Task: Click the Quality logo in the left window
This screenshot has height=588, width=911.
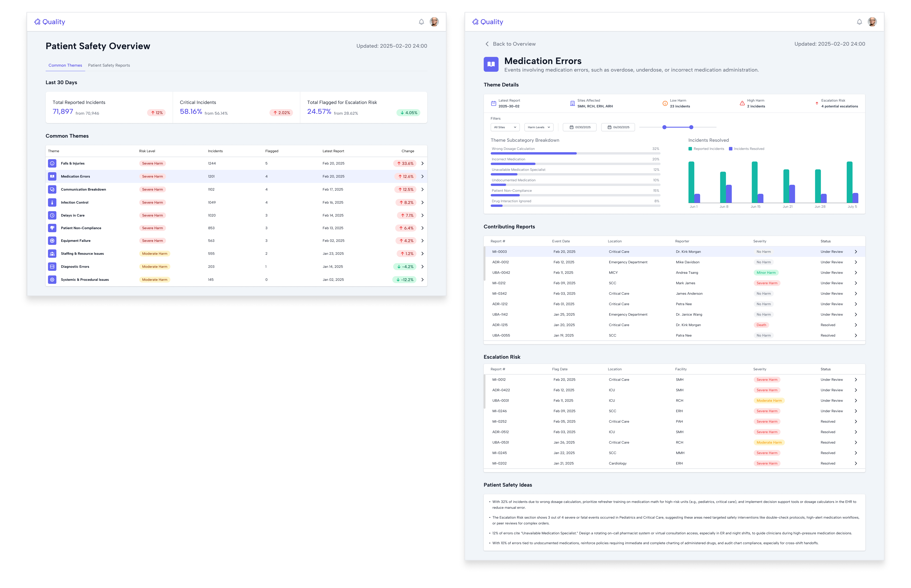Action: (x=50, y=22)
